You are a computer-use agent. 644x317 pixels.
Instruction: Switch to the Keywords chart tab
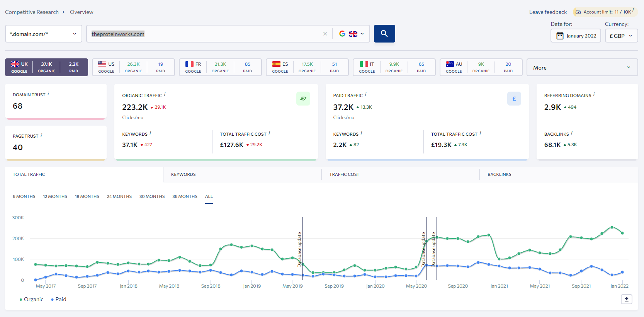[x=183, y=174]
